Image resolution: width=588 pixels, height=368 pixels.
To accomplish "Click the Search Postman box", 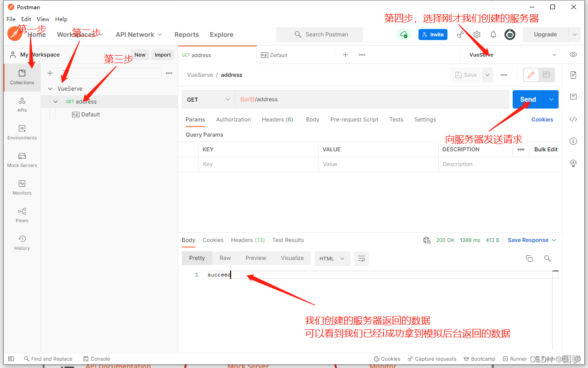I will pos(319,34).
